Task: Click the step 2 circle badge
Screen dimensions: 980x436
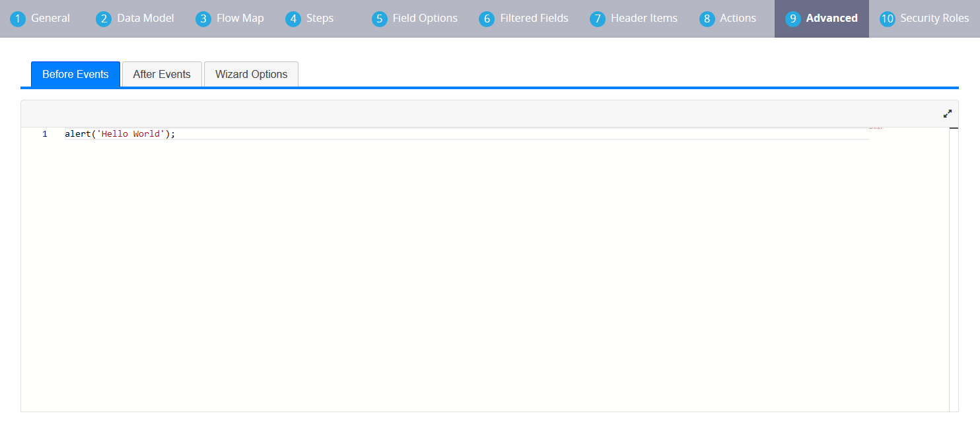Action: (104, 19)
